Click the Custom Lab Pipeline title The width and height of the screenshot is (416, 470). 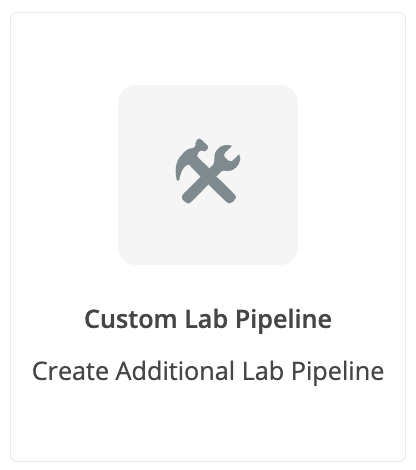pyautogui.click(x=208, y=319)
